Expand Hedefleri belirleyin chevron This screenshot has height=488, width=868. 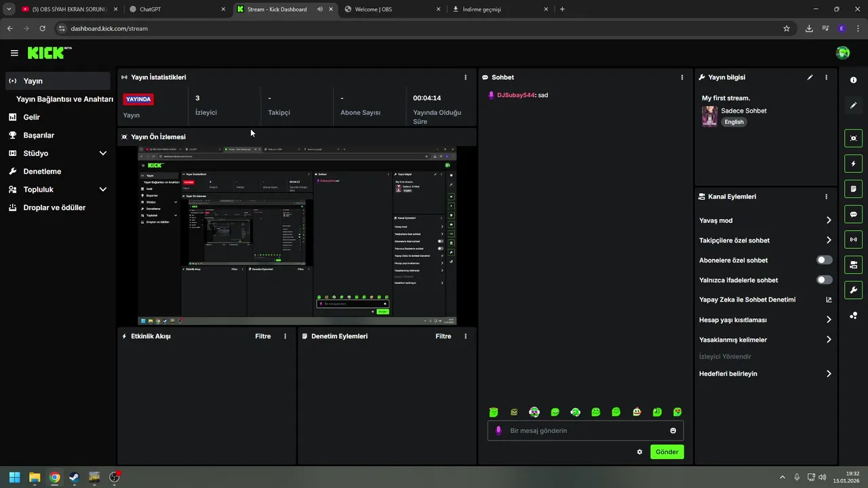pyautogui.click(x=829, y=373)
